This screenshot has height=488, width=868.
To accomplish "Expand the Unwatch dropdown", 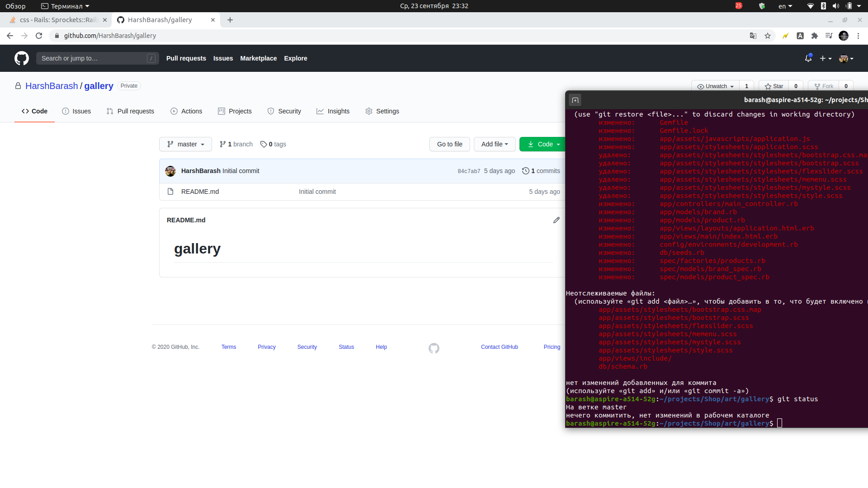I will 715,86.
